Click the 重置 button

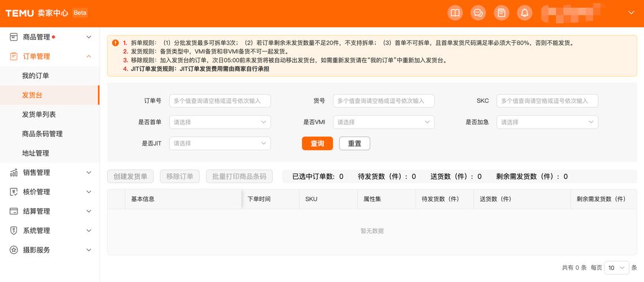click(x=354, y=143)
